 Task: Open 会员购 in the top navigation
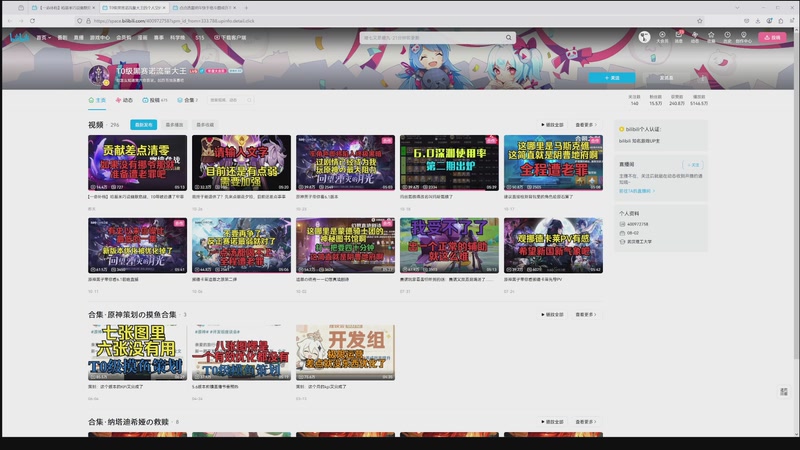point(123,37)
